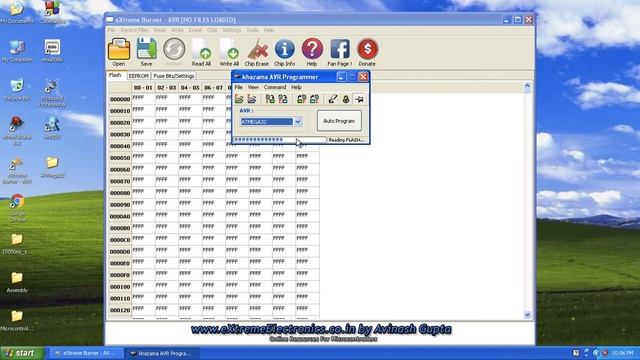Click the Read All toolbar icon
This screenshot has width=640, height=360.
point(201,49)
